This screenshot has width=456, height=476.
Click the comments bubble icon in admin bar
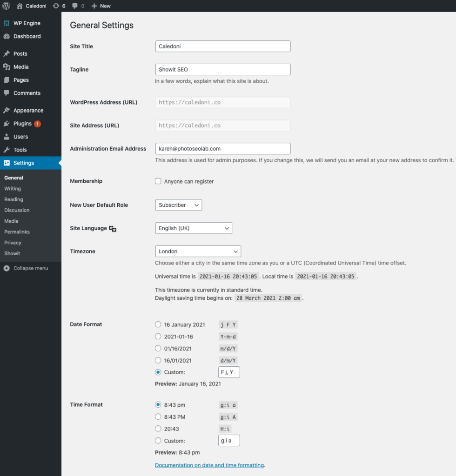point(75,6)
